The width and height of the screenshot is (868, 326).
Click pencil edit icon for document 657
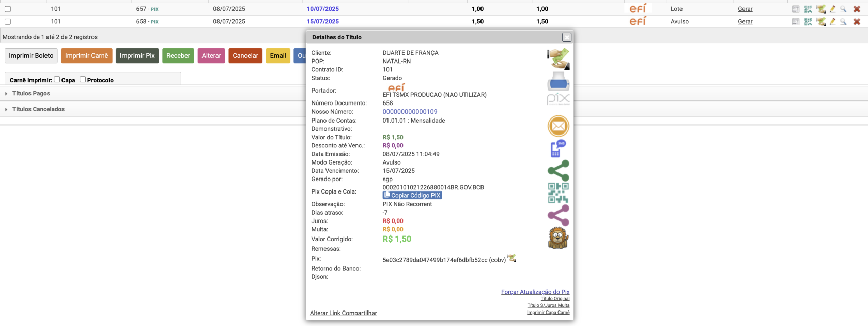[832, 9]
